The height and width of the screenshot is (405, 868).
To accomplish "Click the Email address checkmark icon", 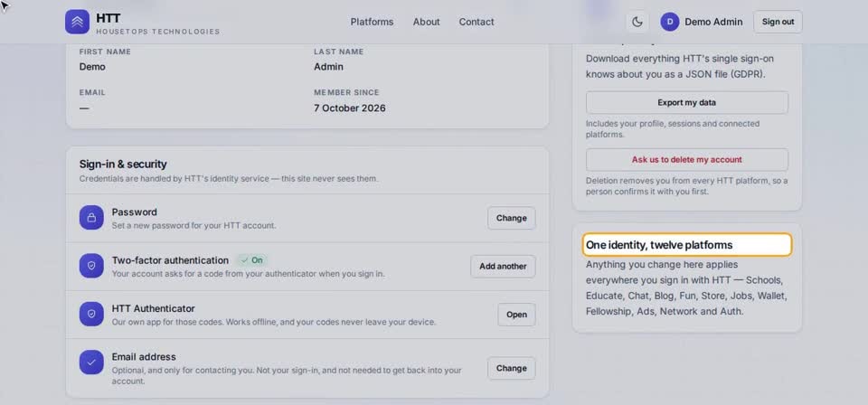I will click(91, 362).
